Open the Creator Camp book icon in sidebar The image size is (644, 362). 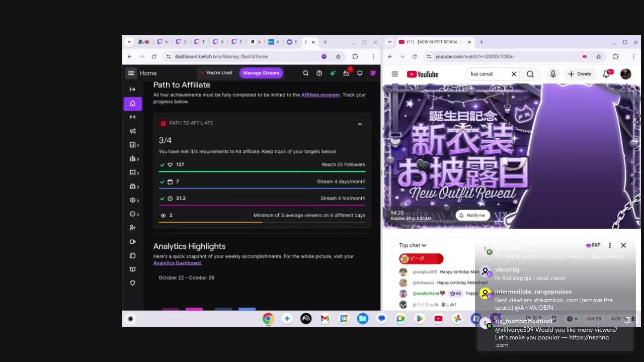click(133, 269)
